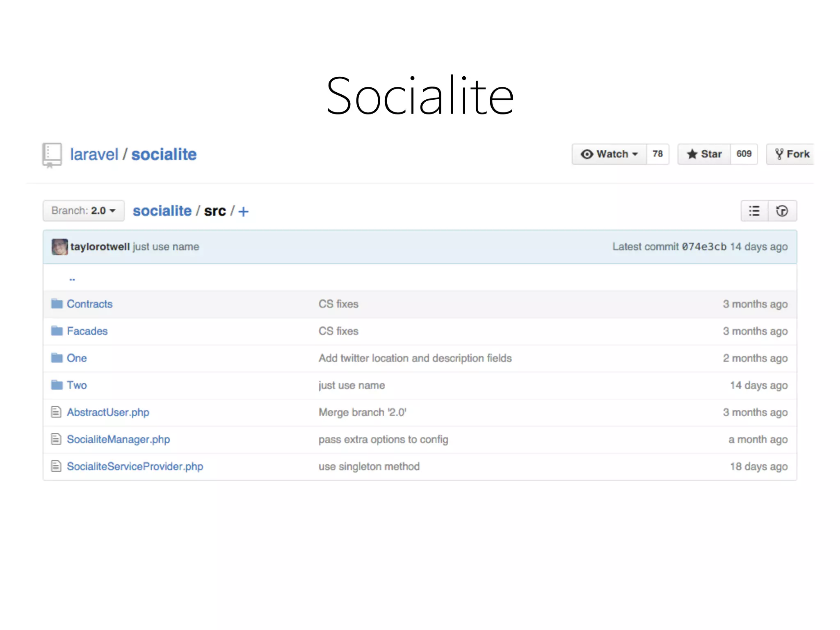Click '3 months ago' in Contracts row
The height and width of the screenshot is (630, 840).
coord(755,304)
